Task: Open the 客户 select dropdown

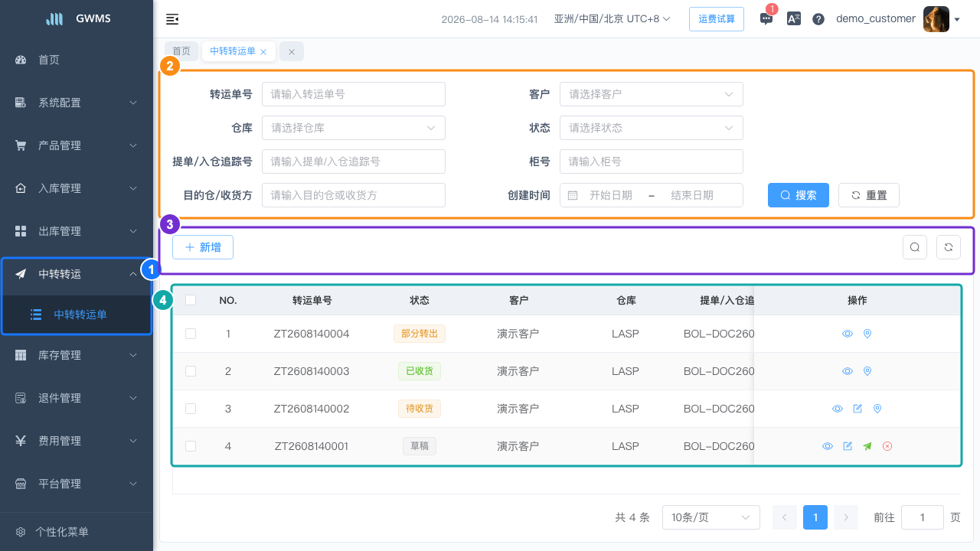Action: tap(652, 94)
